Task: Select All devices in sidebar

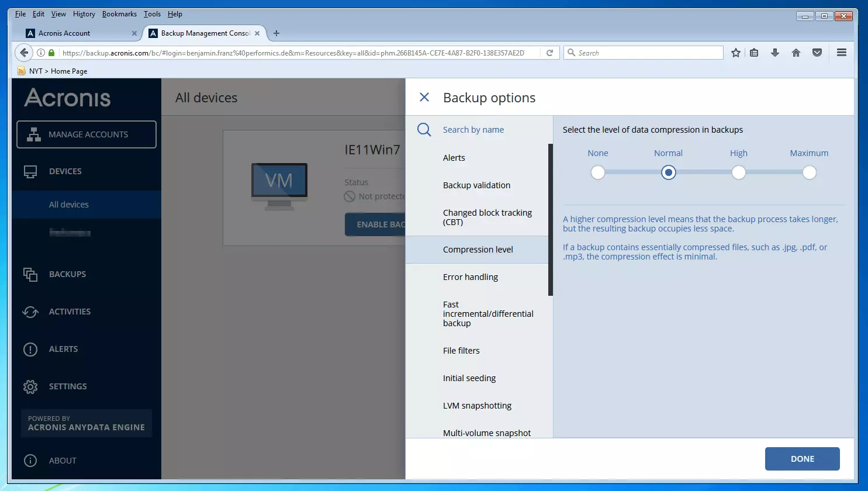Action: point(87,205)
